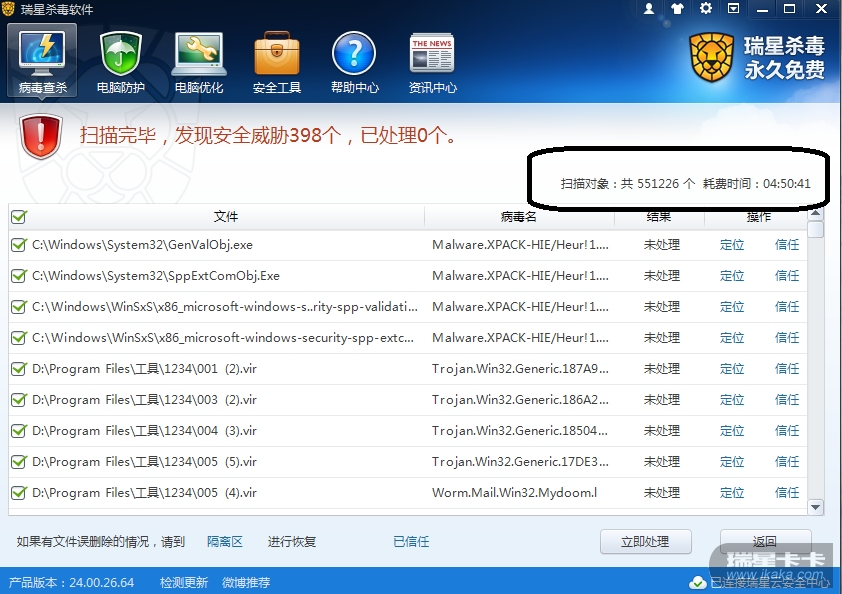
Task: Click the threat list scrollbar thumb
Action: pos(816,229)
